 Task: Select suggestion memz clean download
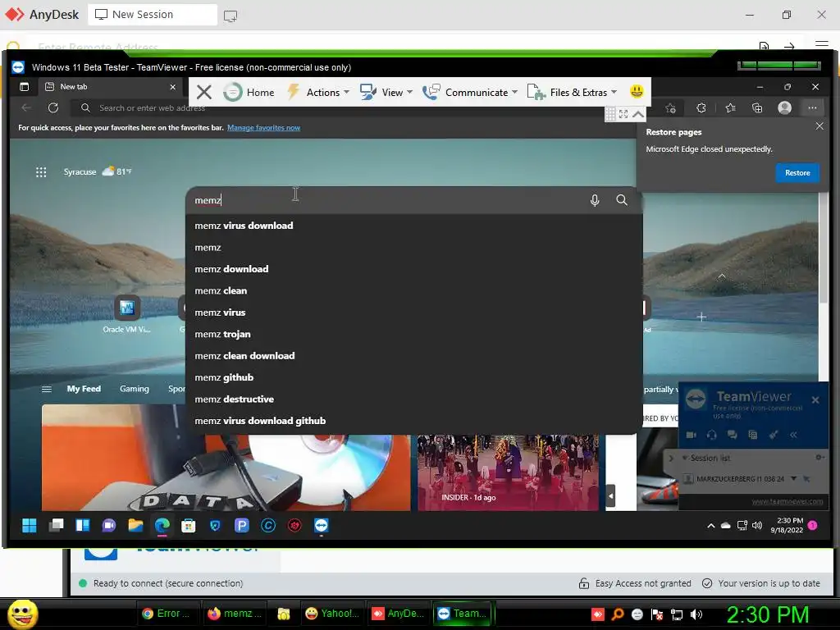click(x=413, y=356)
